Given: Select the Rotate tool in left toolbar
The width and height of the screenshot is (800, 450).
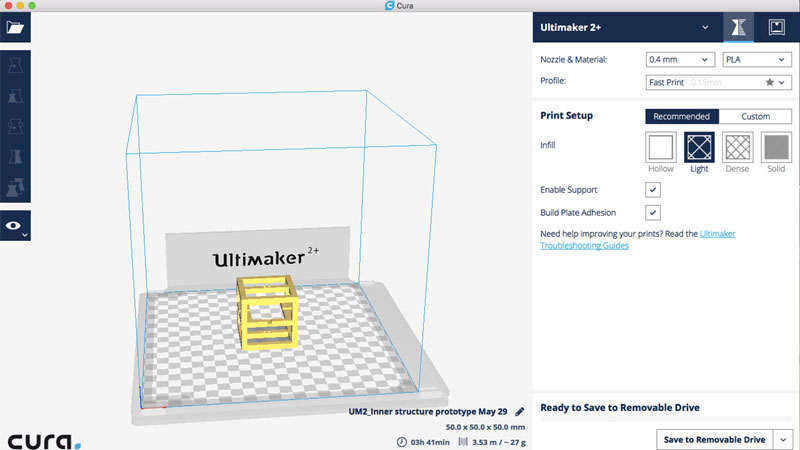Looking at the screenshot, I should tap(15, 127).
